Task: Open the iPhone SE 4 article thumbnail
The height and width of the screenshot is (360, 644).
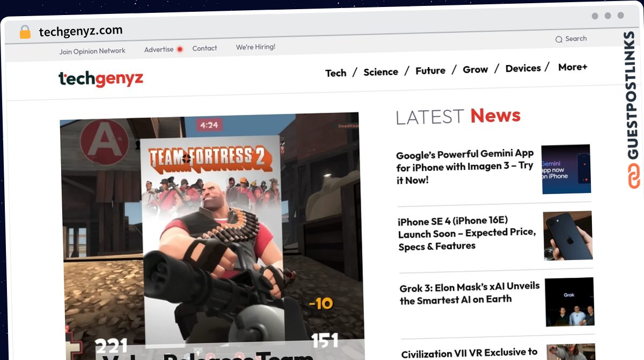Action: (568, 235)
